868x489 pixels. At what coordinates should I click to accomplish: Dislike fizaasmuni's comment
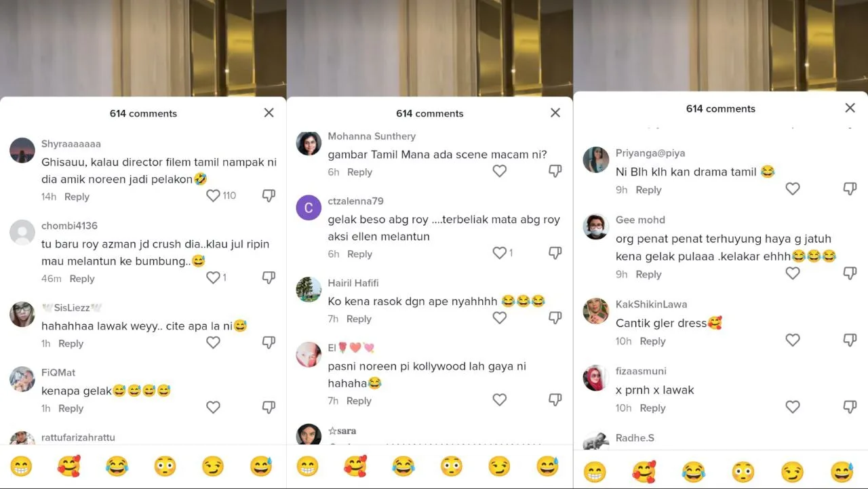click(x=850, y=406)
